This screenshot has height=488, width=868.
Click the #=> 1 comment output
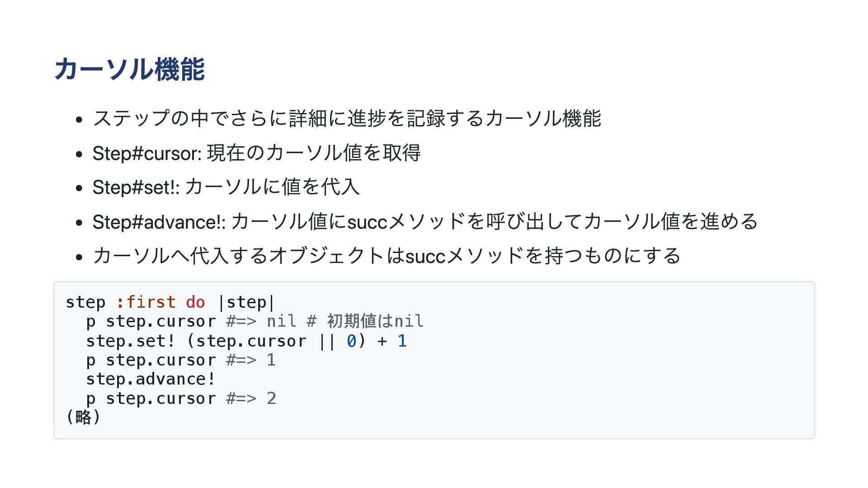[x=251, y=360]
